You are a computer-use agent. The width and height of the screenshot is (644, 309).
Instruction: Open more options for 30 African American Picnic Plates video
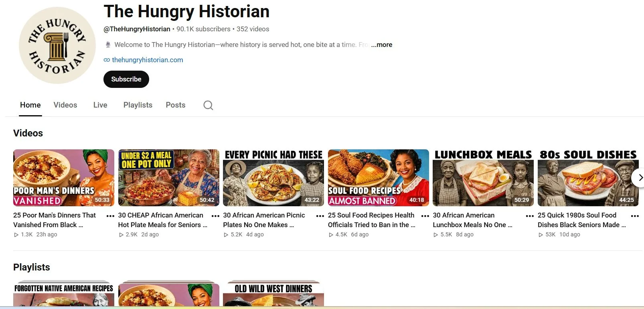tap(320, 216)
